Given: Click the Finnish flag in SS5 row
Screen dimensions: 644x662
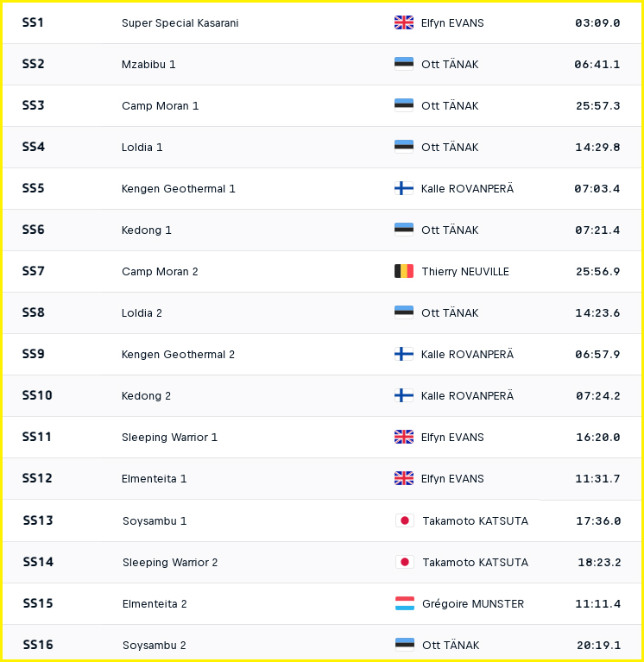Looking at the screenshot, I should pos(404,188).
